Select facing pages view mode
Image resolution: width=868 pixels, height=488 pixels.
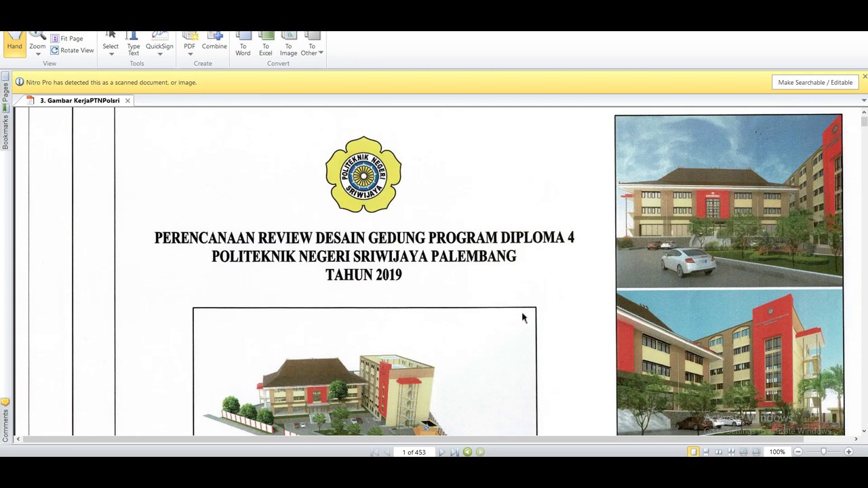pos(719,452)
